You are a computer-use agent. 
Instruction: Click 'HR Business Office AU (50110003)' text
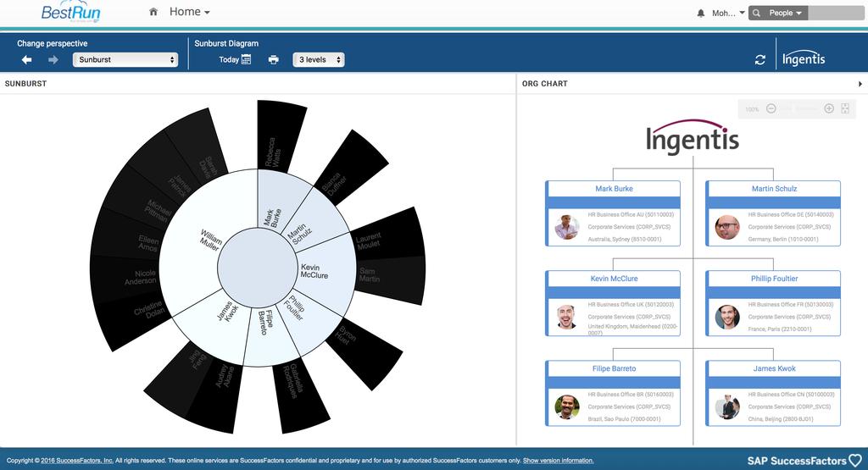pyautogui.click(x=631, y=214)
